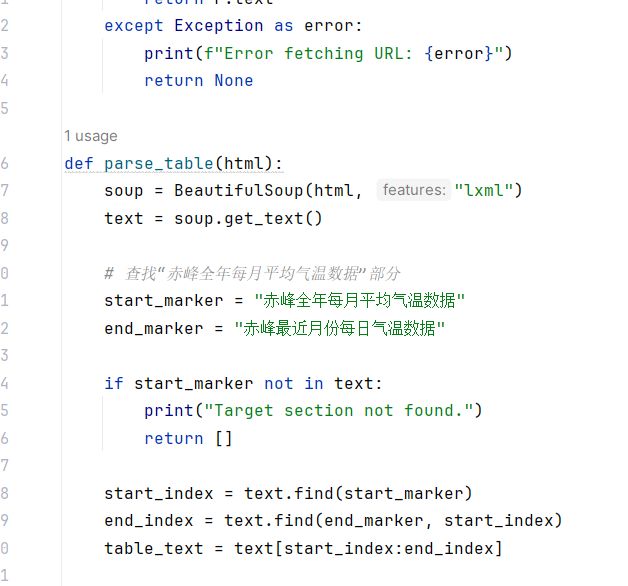
Task: Click the 'Error fetching URL' f-string
Action: (x=354, y=53)
